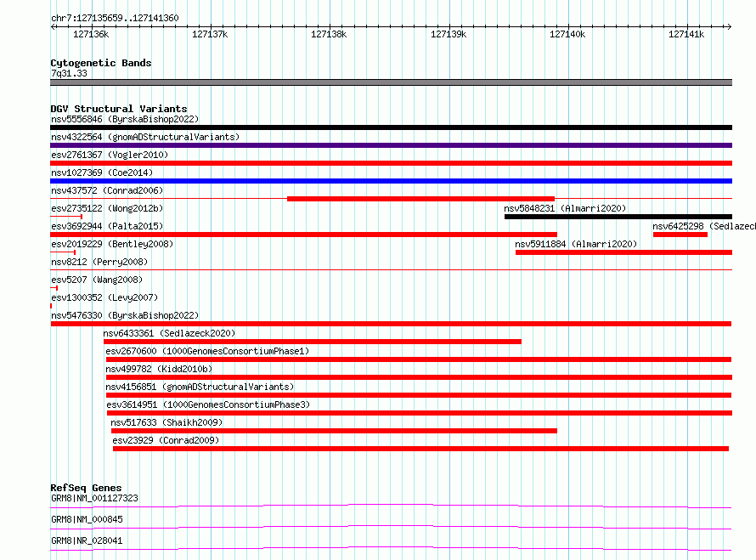The width and height of the screenshot is (756, 560).
Task: Click the RefSeq Genes track heading
Action: pyautogui.click(x=86, y=488)
